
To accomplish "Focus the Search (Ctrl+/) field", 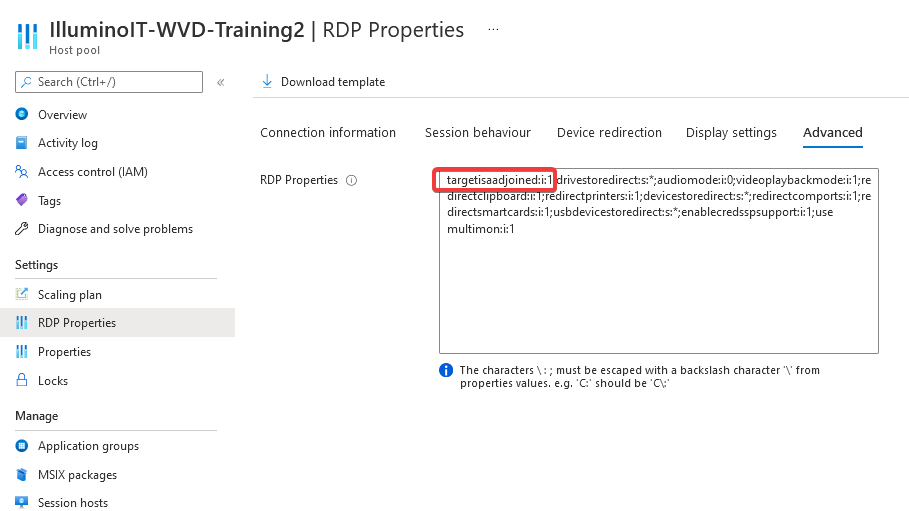I will coord(109,82).
